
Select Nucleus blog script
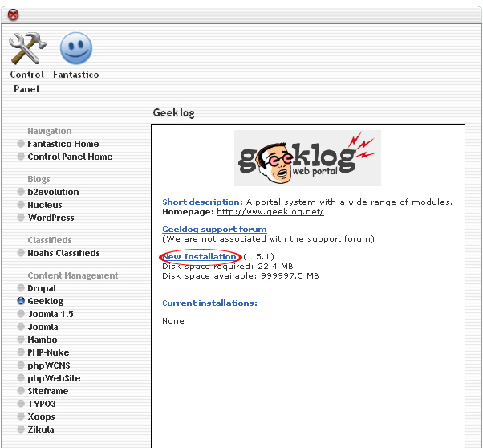tap(45, 205)
